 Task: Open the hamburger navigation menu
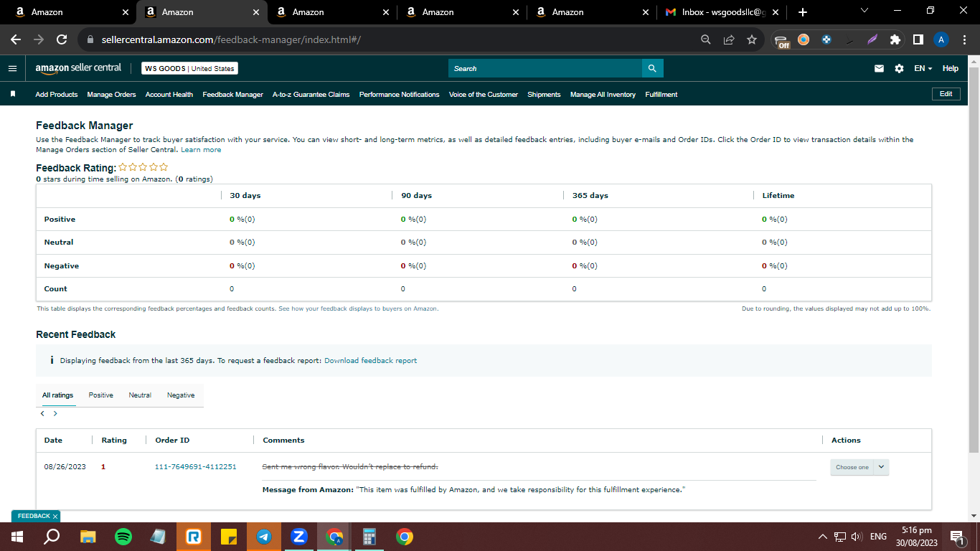[12, 68]
